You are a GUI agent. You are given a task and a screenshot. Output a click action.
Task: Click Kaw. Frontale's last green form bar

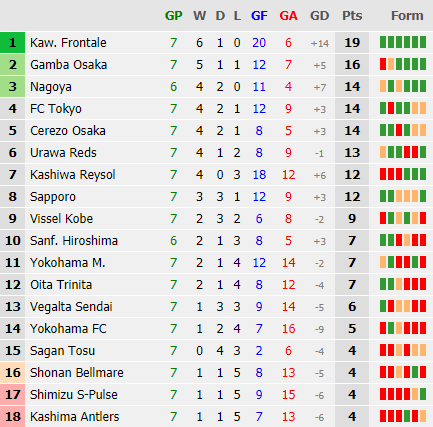[x=423, y=42]
